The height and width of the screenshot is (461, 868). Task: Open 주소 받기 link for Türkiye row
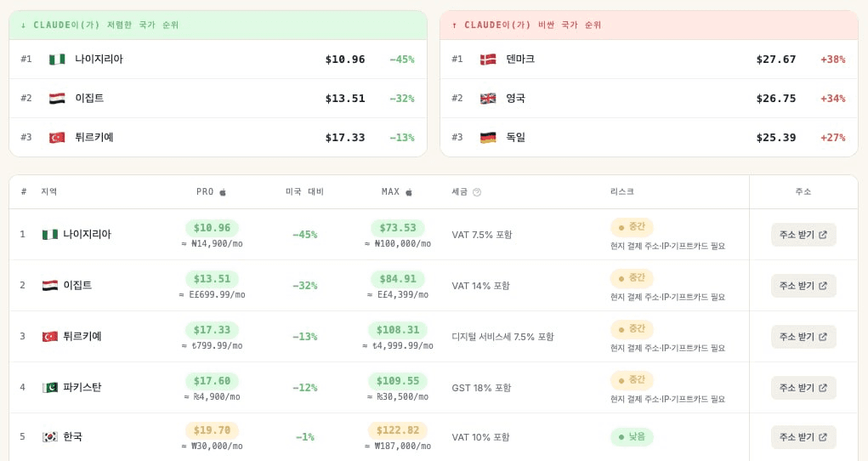[x=803, y=337]
